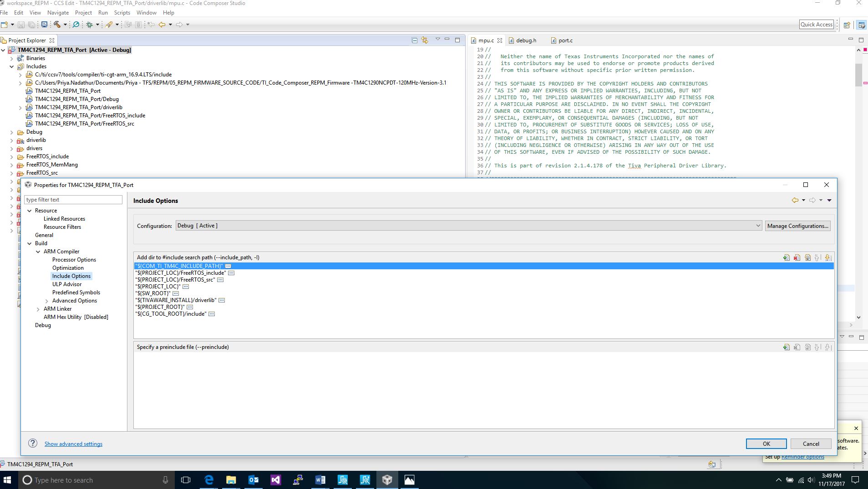This screenshot has width=868, height=489.
Task: Open the File menu
Action: point(4,13)
